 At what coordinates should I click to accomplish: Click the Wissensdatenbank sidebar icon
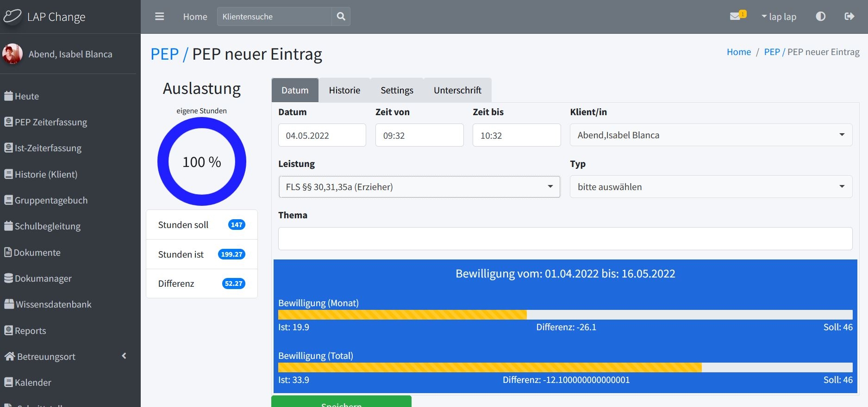[x=9, y=304]
